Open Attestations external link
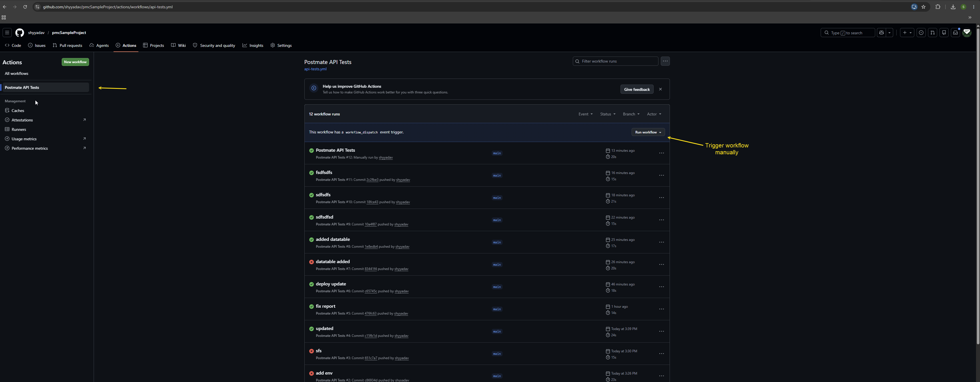980x382 pixels. click(45, 120)
